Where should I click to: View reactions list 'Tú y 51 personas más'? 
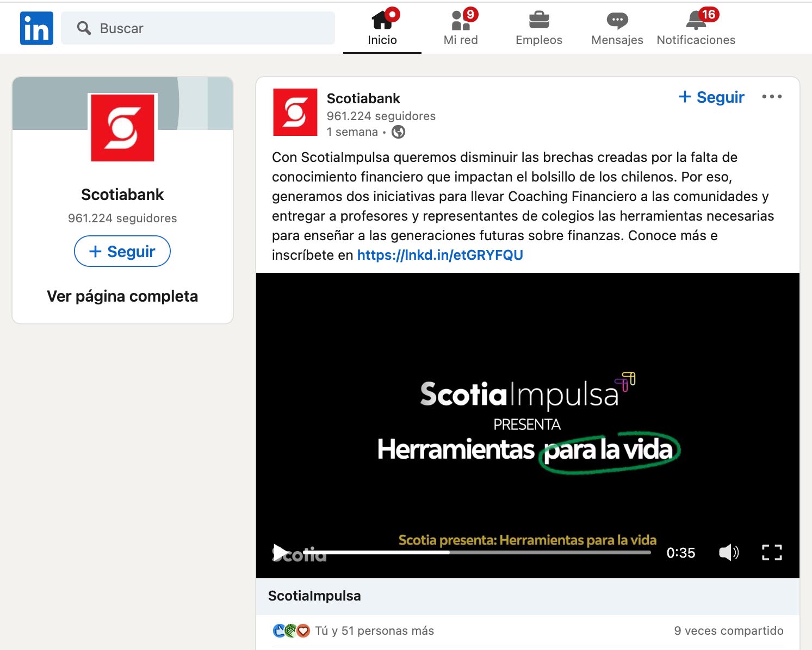374,631
